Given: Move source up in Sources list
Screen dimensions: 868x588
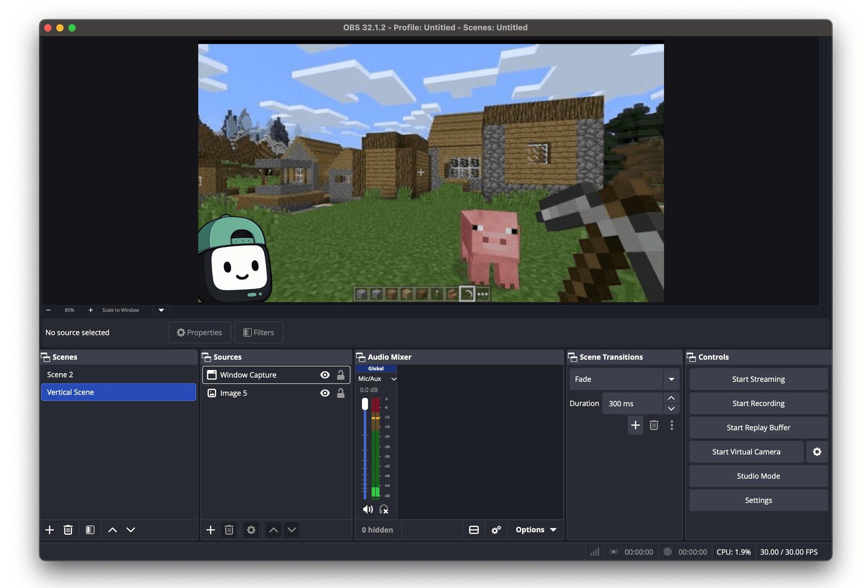Looking at the screenshot, I should [x=274, y=530].
